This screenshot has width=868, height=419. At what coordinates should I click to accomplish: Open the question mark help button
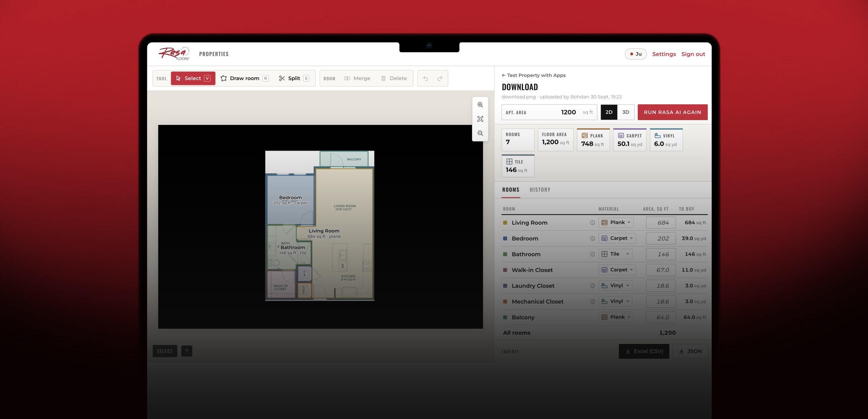click(x=186, y=351)
